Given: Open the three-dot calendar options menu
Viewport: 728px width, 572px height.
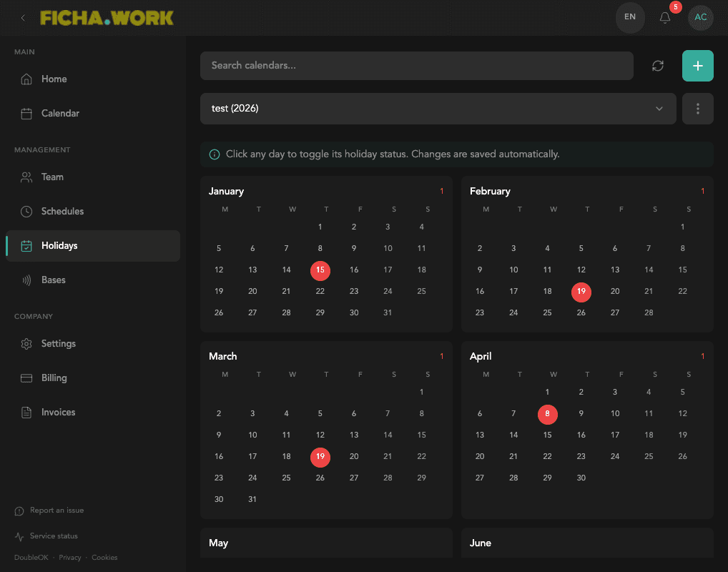Looking at the screenshot, I should tap(697, 109).
